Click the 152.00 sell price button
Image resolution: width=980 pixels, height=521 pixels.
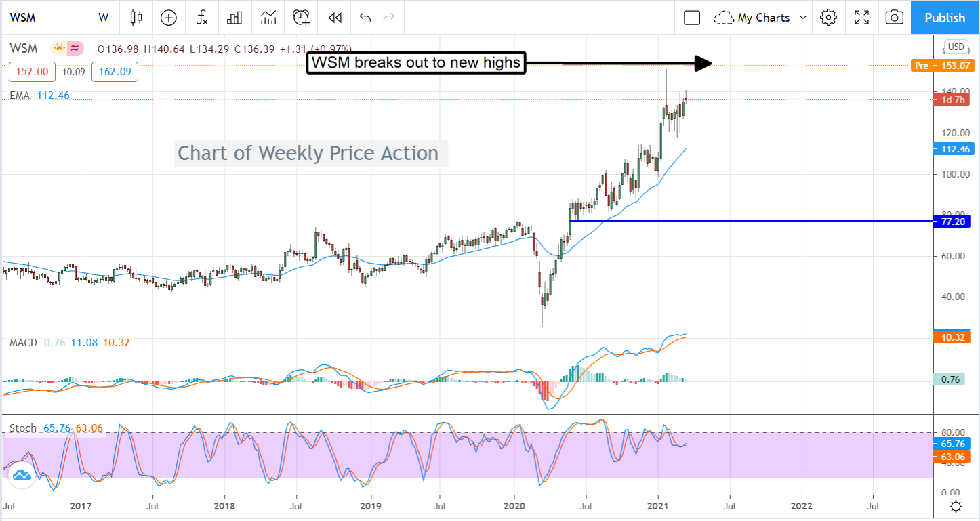33,72
